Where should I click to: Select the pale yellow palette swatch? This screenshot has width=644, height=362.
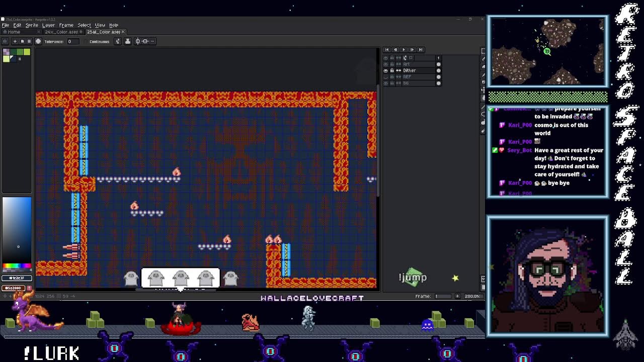(6, 59)
